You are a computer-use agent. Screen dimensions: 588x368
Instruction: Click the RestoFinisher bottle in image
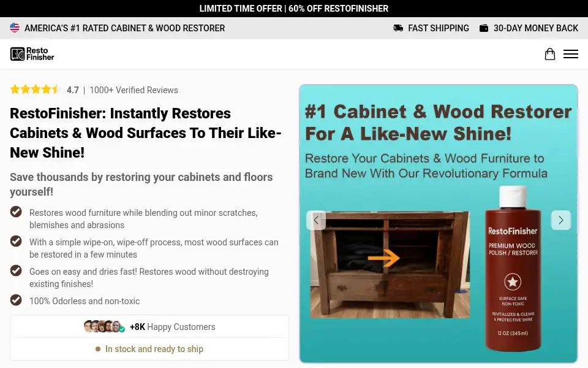pos(513,269)
